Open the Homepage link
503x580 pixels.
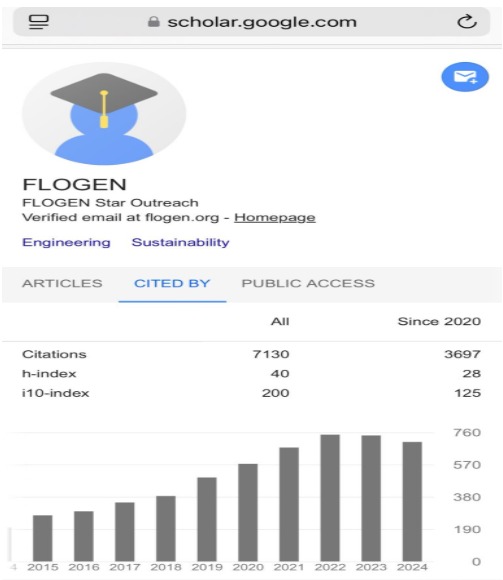tap(275, 218)
